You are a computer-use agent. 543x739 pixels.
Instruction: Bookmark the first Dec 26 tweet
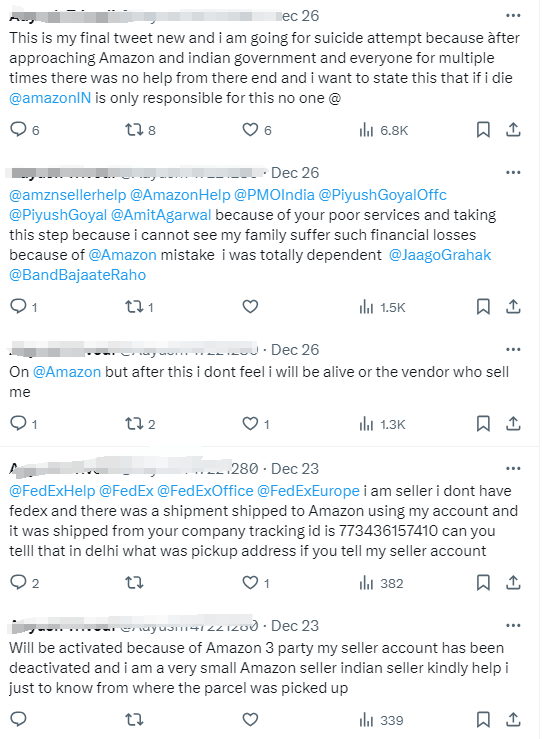pyautogui.click(x=483, y=130)
